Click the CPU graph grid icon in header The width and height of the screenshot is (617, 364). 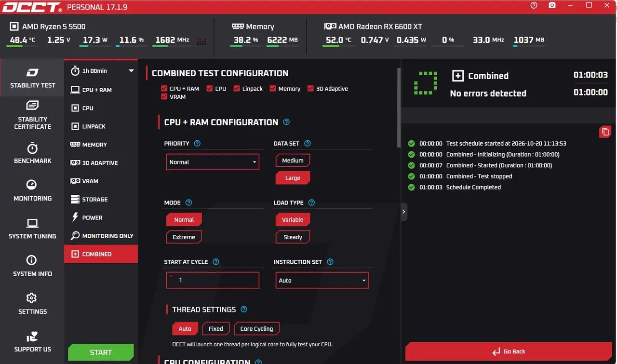click(x=201, y=41)
